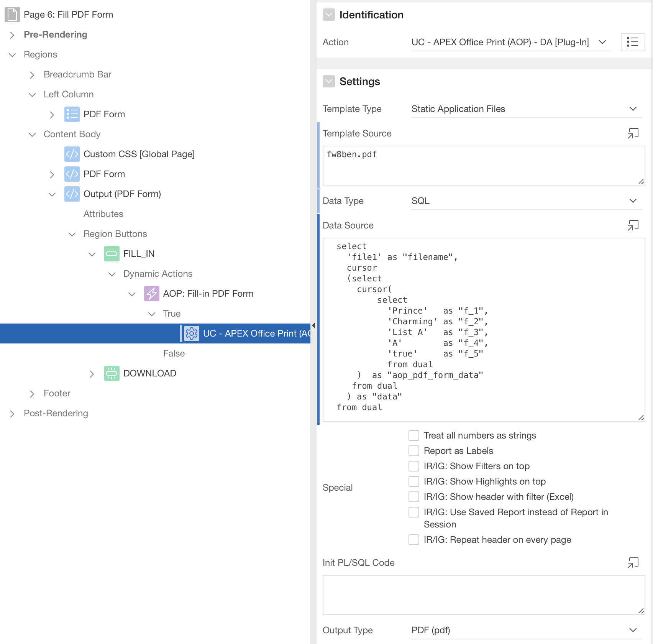Select the Attributes node under Output
The width and height of the screenshot is (653, 644).
point(103,214)
